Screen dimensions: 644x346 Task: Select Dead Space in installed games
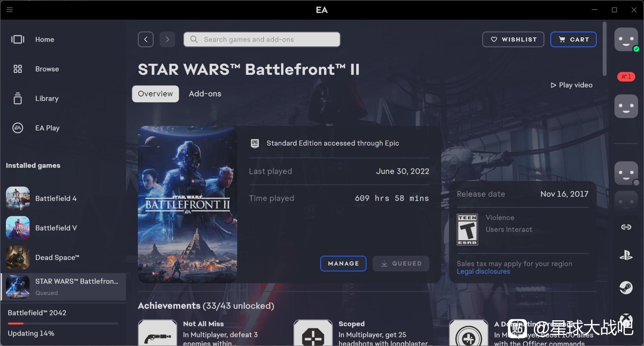click(x=63, y=258)
